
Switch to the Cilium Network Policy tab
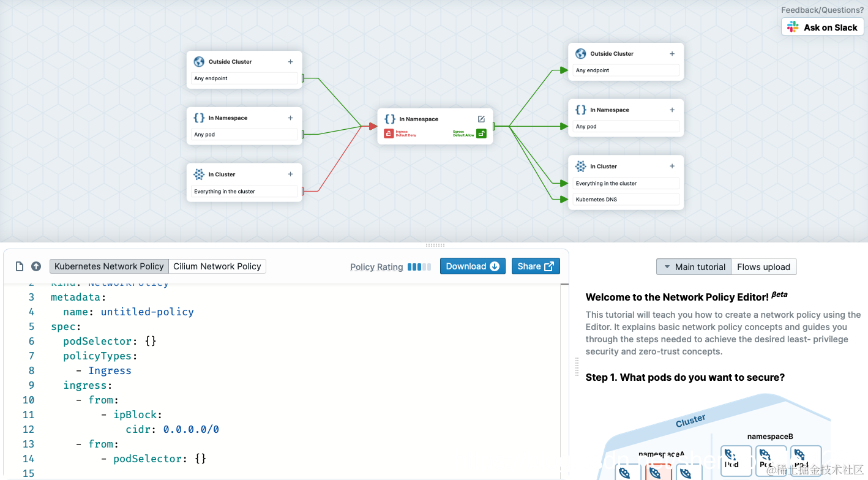[217, 266]
